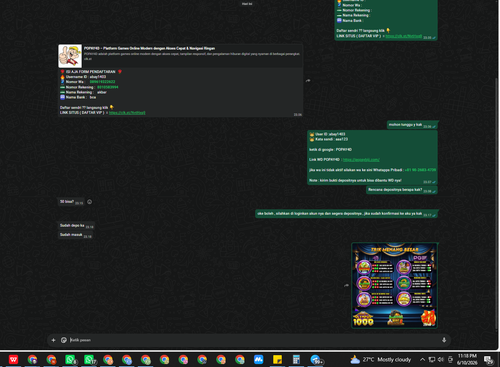Image resolution: width=500 pixels, height=367 pixels.
Task: Click the Whatsapp Pribadi phone number link
Action: click(420, 170)
